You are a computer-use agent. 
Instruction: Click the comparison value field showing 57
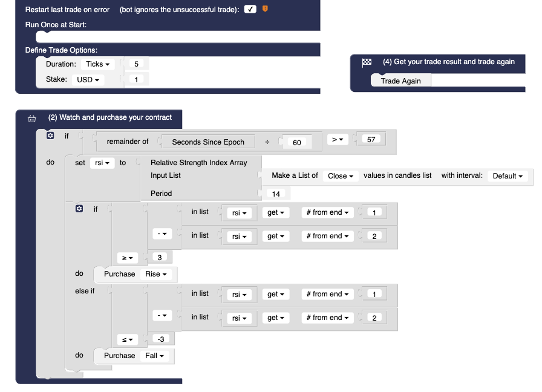[x=371, y=139]
